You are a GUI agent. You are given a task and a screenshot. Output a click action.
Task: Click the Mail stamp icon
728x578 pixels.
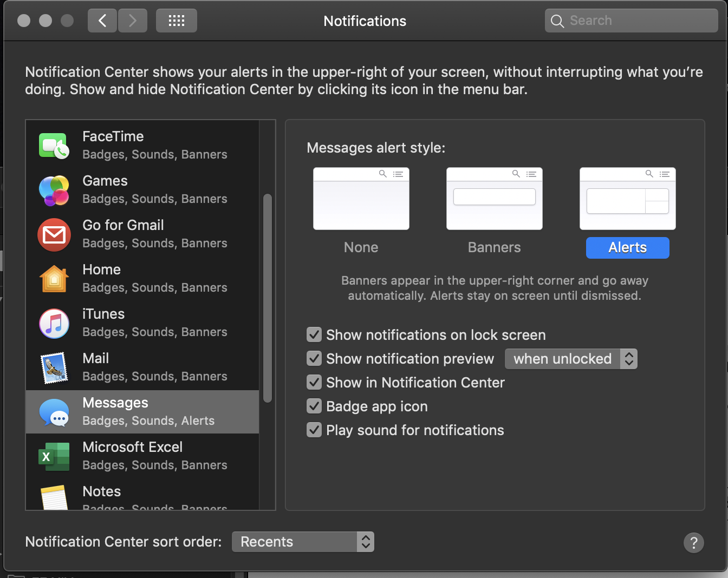(x=54, y=368)
